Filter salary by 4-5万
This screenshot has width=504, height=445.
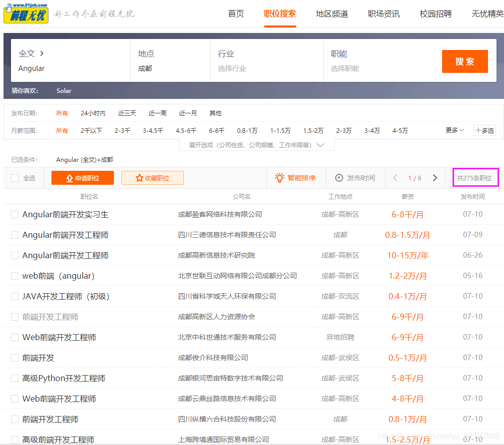400,130
